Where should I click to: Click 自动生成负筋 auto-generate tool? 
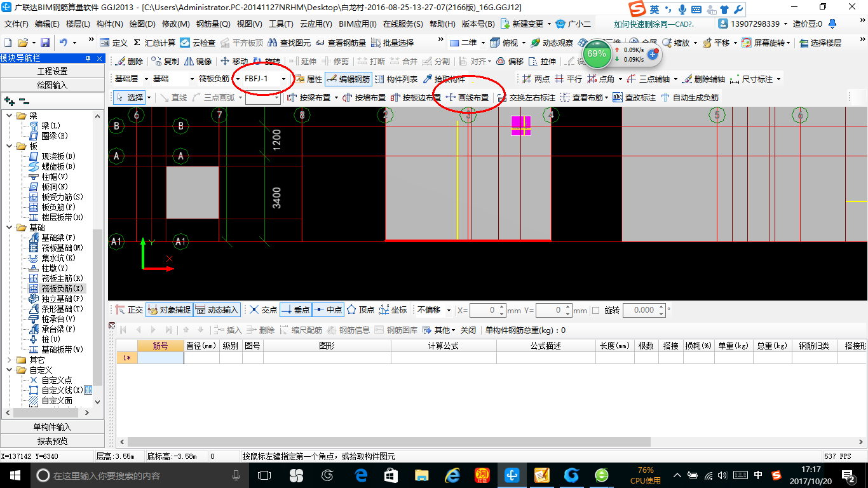point(689,97)
